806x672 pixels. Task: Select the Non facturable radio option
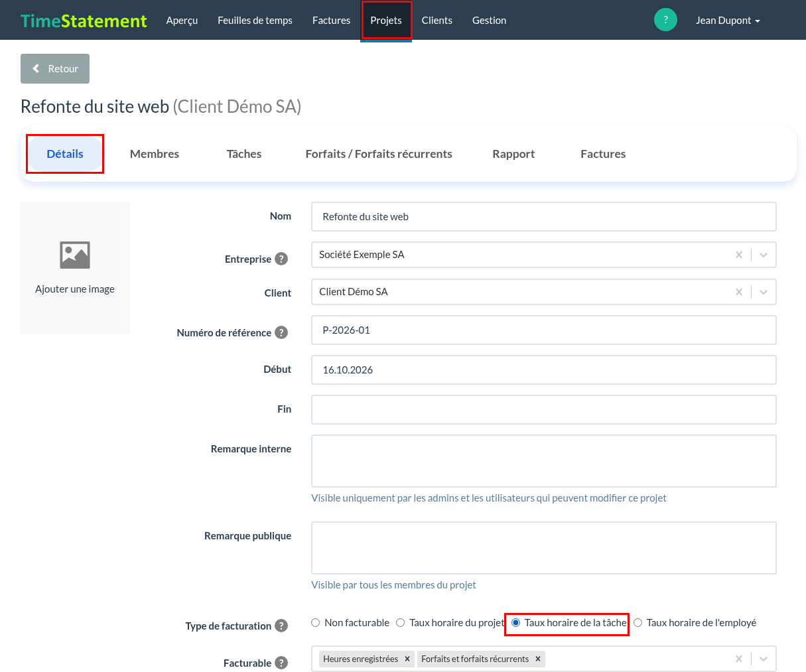pyautogui.click(x=316, y=622)
